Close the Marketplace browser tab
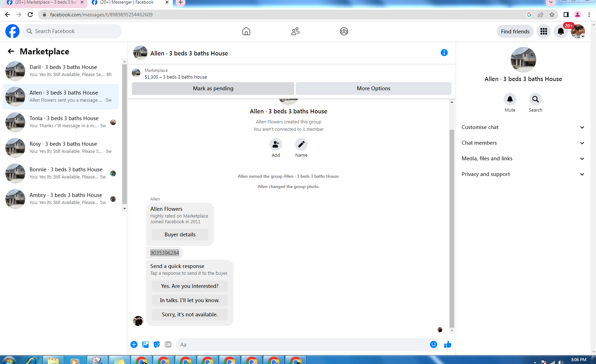This screenshot has width=596, height=364. [x=82, y=2]
